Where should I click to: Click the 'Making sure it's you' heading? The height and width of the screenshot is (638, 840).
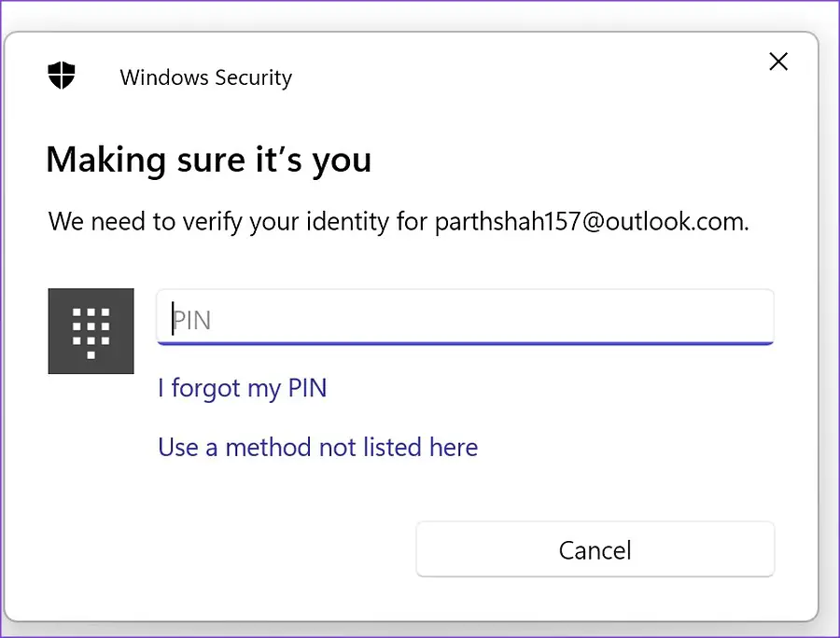(x=208, y=159)
